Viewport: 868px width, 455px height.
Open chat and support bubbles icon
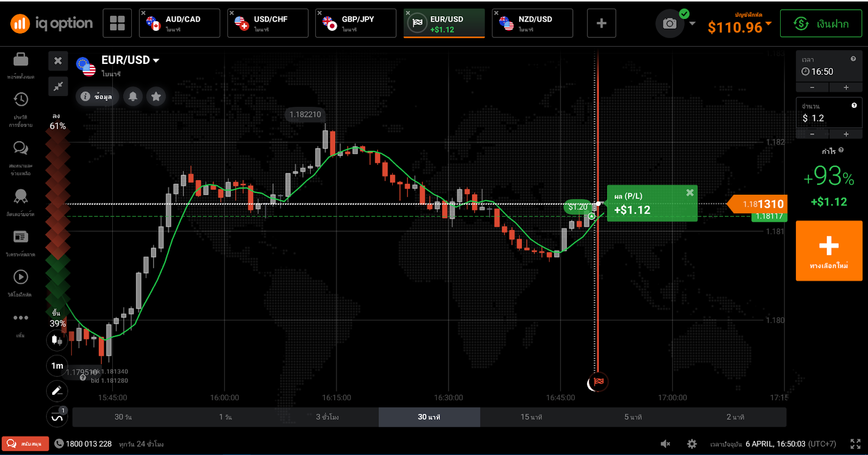[21, 148]
